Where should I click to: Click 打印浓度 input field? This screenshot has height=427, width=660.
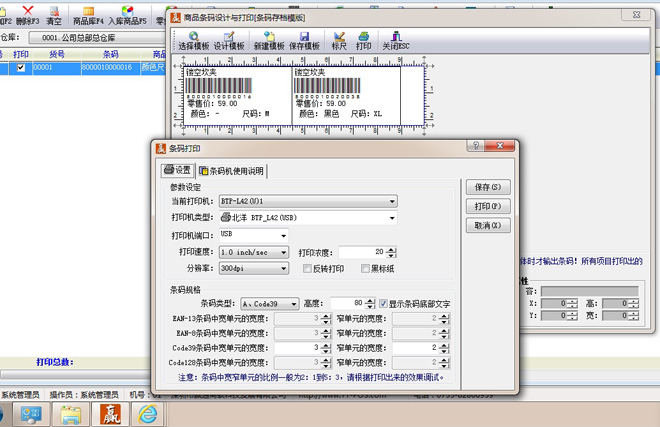(362, 252)
